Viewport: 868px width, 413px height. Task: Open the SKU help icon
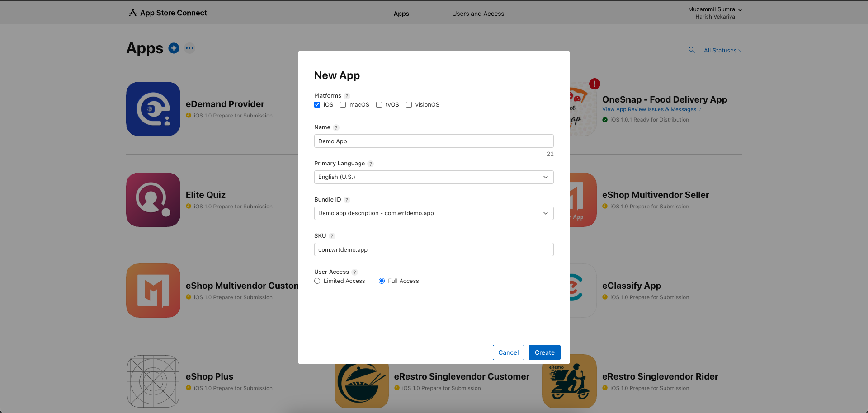coord(332,236)
